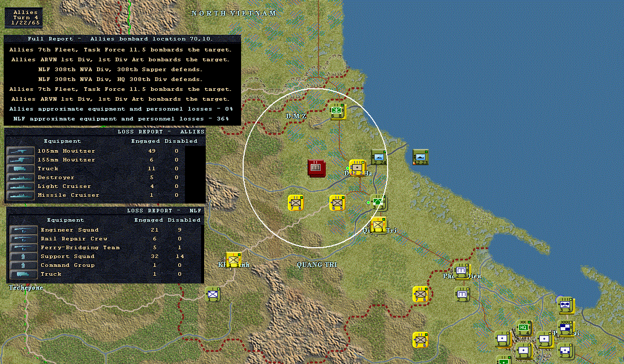Image resolution: width=624 pixels, height=364 pixels.
Task: Select the green mechanized unit above Quang Tri
Action: tap(379, 203)
